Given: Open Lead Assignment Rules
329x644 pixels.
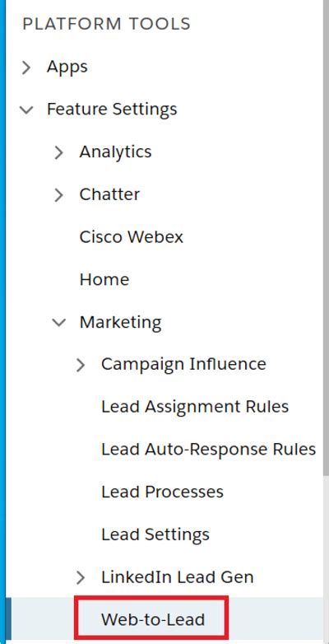Looking at the screenshot, I should 195,407.
